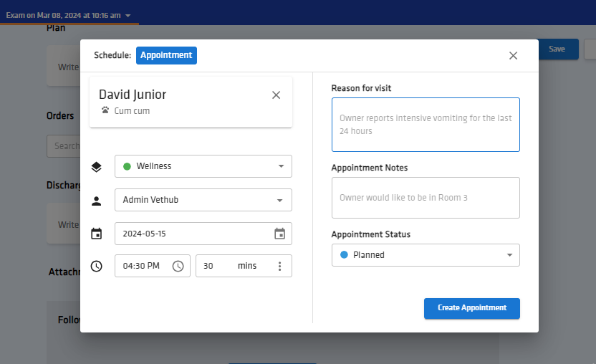596x364 pixels.
Task: Click the Appointment Status label
Action: (371, 234)
